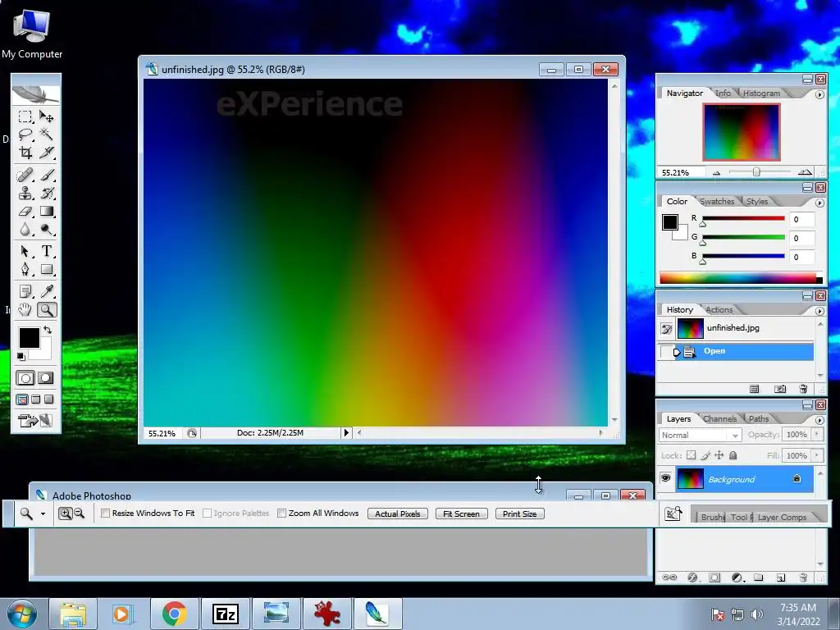The height and width of the screenshot is (630, 840).
Task: Open the History panel options menu
Action: (819, 311)
